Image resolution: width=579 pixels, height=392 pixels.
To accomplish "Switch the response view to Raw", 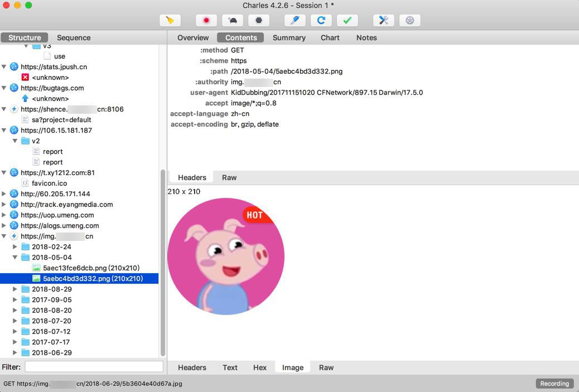I will click(x=326, y=367).
